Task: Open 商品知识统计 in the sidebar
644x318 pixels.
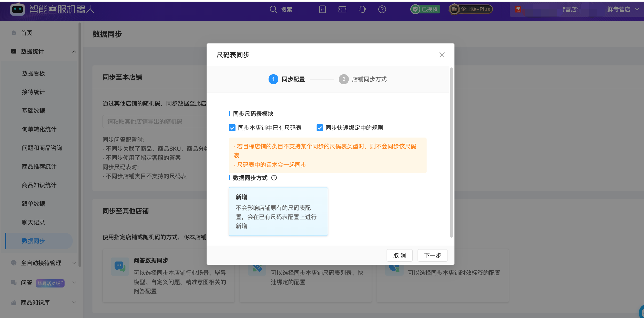Action: tap(39, 185)
